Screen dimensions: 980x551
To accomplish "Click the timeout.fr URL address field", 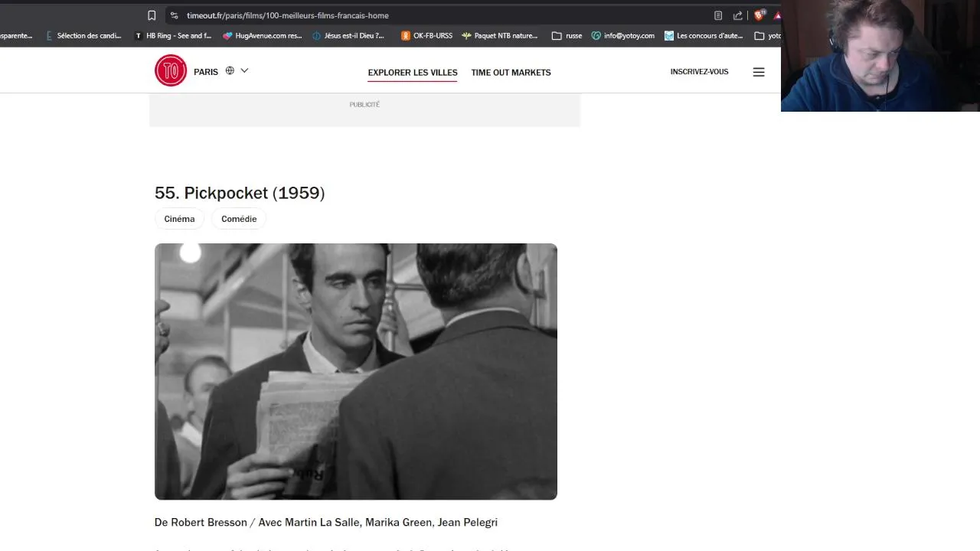I will coord(288,15).
